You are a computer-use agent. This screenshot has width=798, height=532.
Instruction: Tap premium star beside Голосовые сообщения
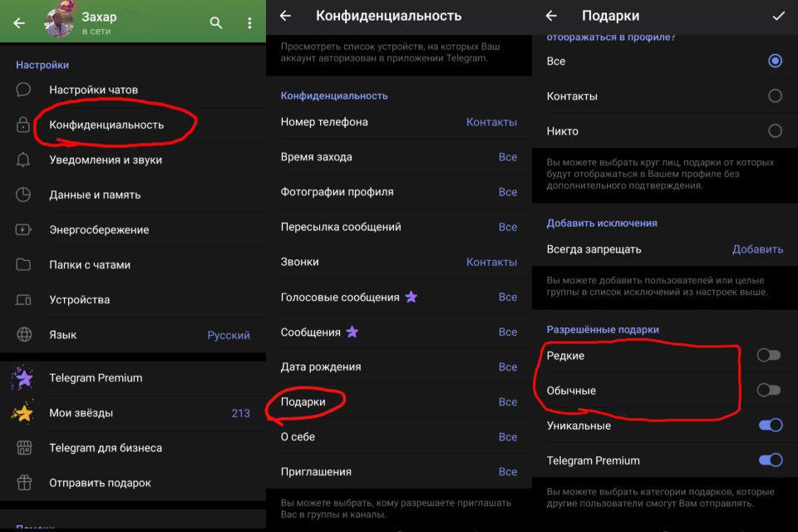coord(411,297)
